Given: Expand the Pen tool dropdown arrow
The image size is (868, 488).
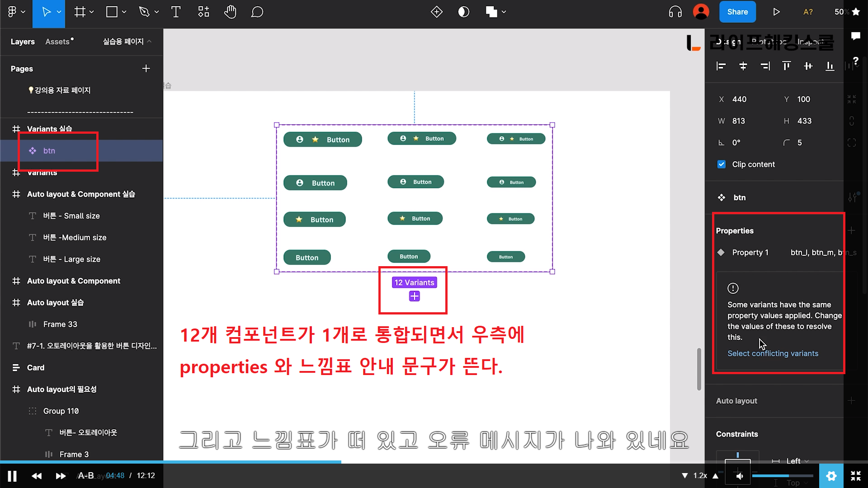Looking at the screenshot, I should [157, 12].
